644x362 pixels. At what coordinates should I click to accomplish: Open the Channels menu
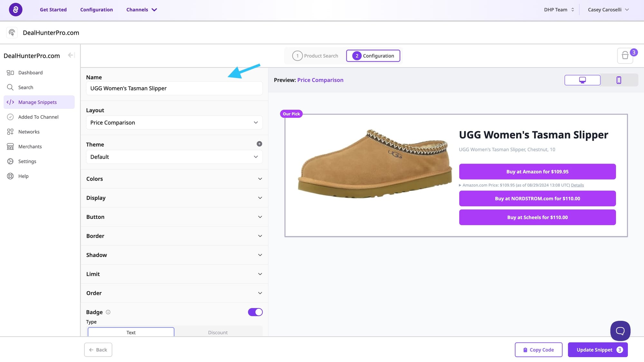coord(141,10)
